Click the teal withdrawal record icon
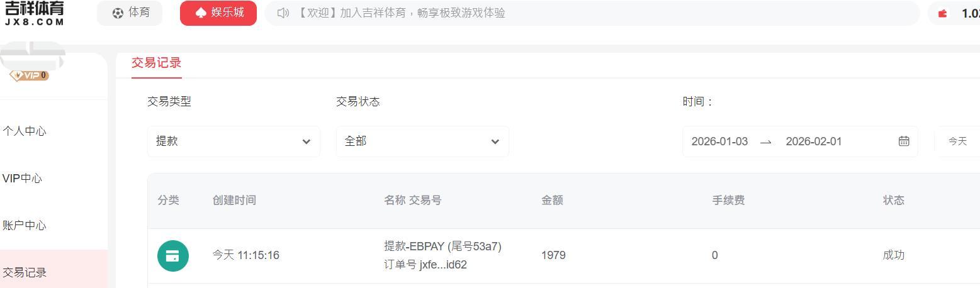 coord(172,255)
